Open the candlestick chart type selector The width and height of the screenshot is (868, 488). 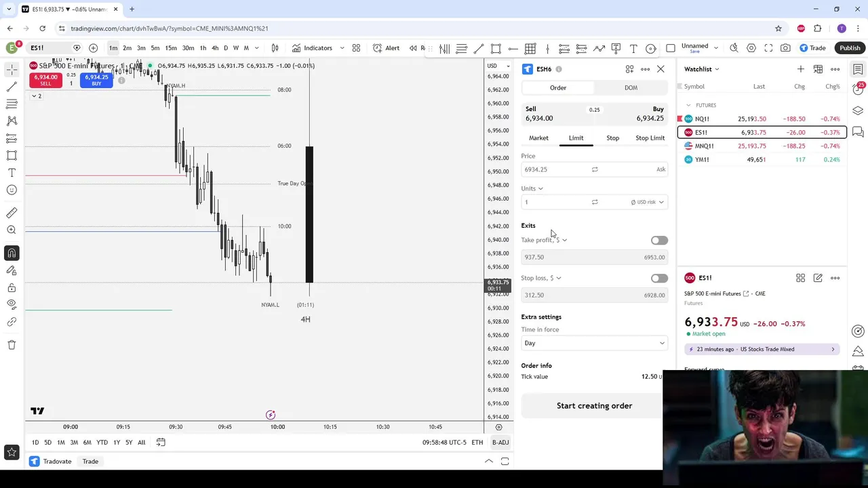(x=275, y=48)
